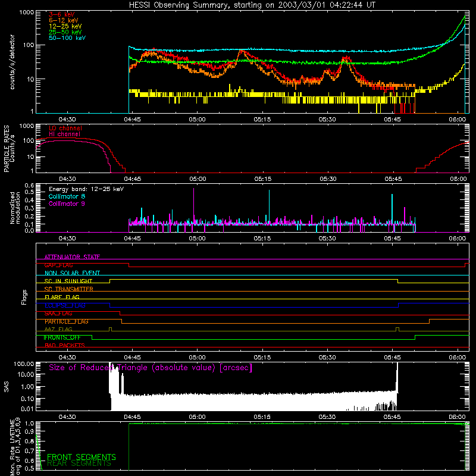The width and height of the screenshot is (476, 476).
Task: Select the Collimator 9 legend label
Action: [x=67, y=203]
